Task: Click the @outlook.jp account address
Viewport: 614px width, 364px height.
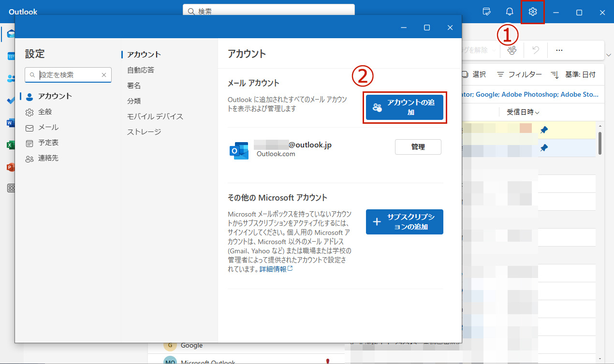Action: 292,145
